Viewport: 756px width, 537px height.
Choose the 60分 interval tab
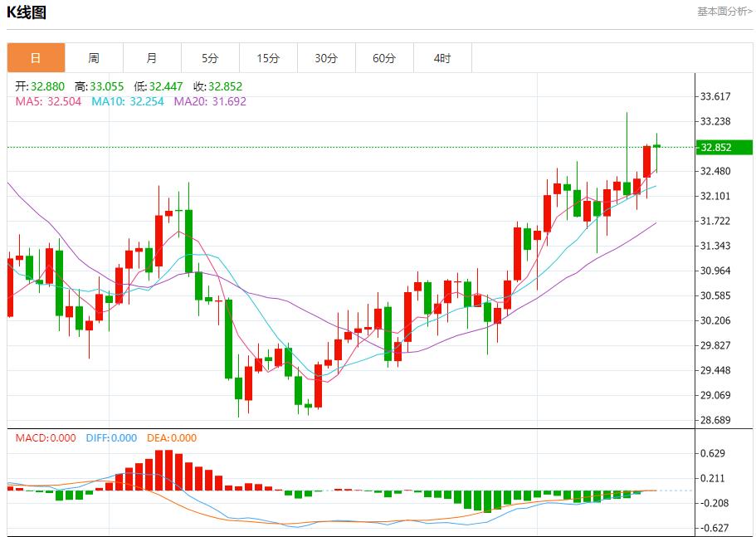click(x=384, y=58)
